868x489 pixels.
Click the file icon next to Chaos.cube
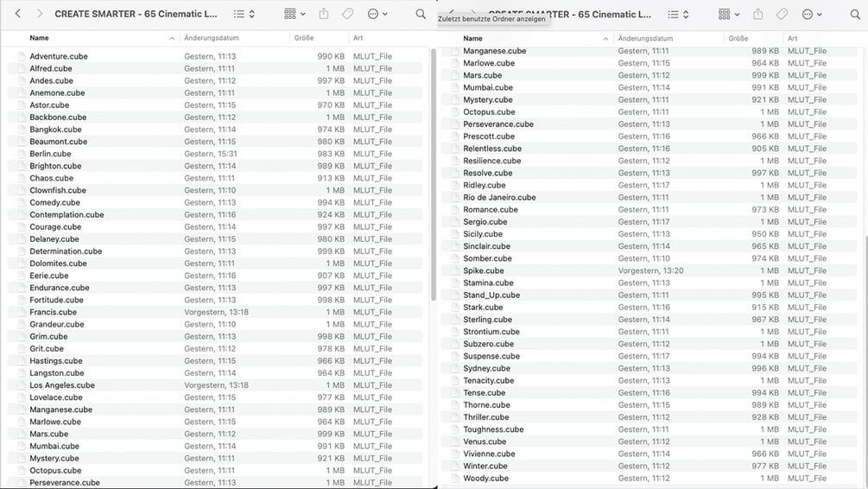[x=22, y=178]
